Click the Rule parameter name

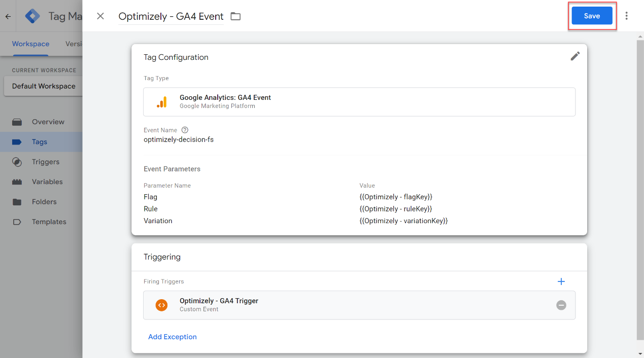[x=151, y=209]
